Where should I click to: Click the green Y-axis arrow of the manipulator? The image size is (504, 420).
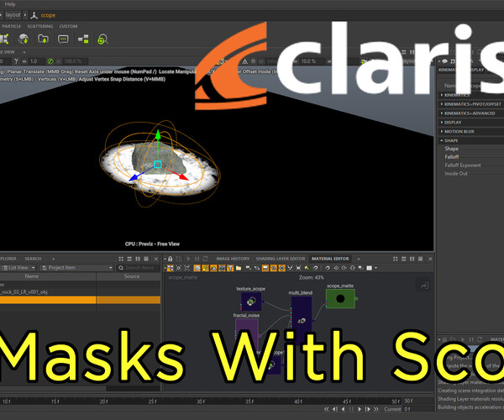[x=158, y=134]
